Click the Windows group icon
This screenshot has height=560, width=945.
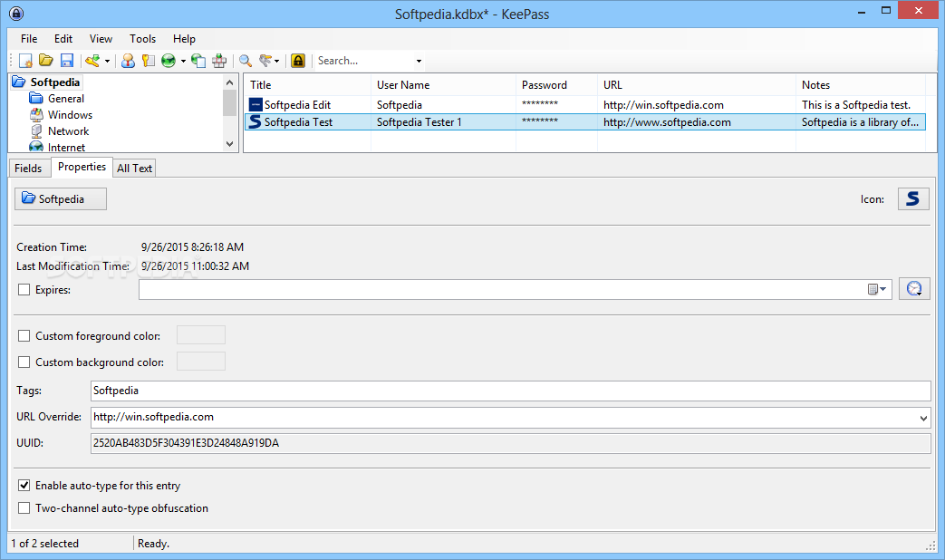(36, 114)
